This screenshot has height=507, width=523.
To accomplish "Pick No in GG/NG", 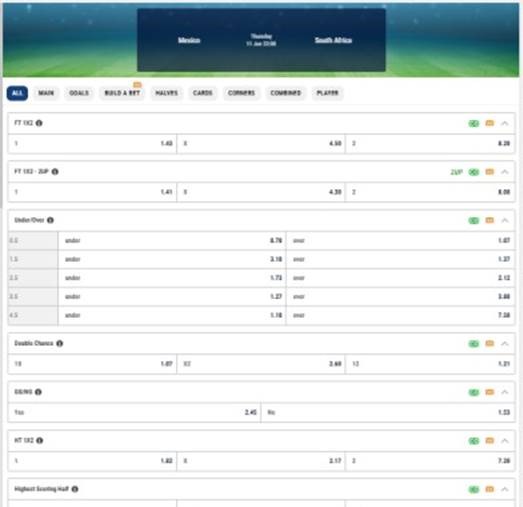I will (388, 413).
